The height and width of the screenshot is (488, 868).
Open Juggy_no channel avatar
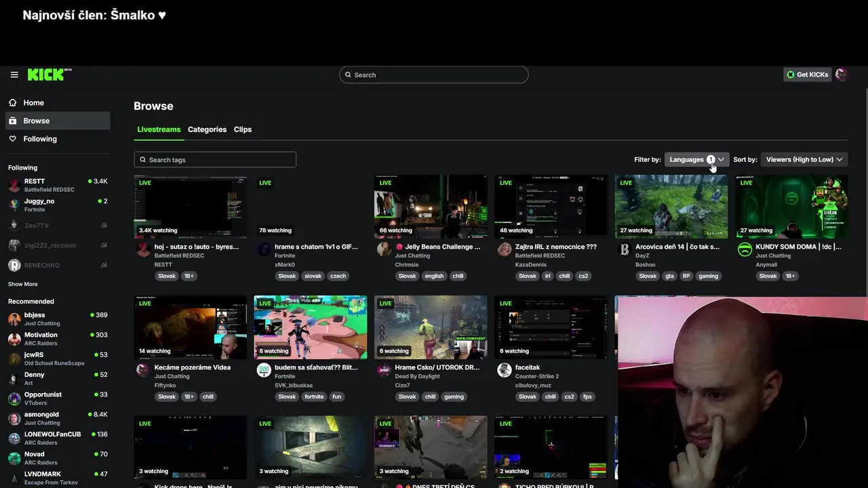[14, 205]
